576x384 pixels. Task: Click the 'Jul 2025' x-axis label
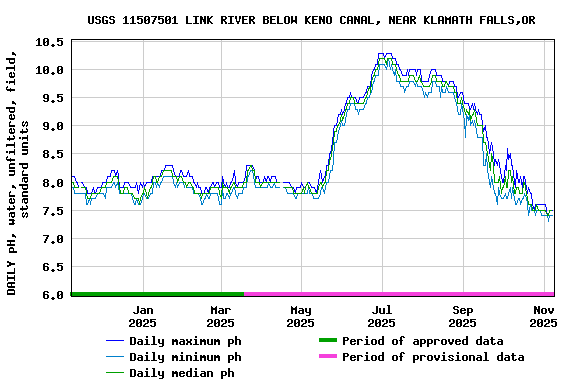pyautogui.click(x=381, y=317)
